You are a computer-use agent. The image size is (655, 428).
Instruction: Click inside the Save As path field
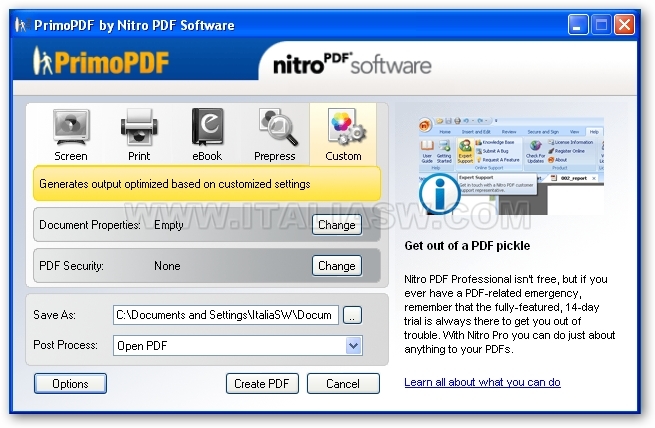point(226,315)
